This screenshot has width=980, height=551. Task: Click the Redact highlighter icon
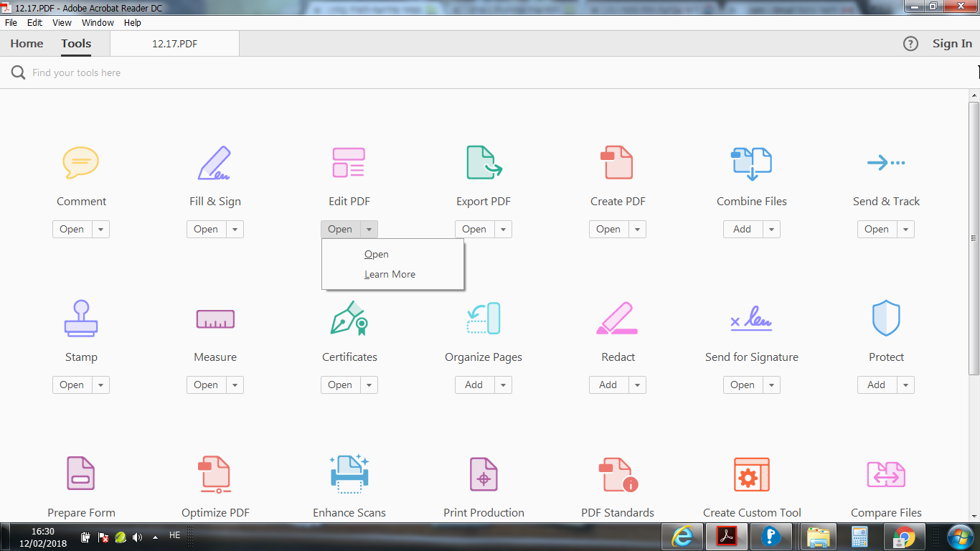pos(618,319)
